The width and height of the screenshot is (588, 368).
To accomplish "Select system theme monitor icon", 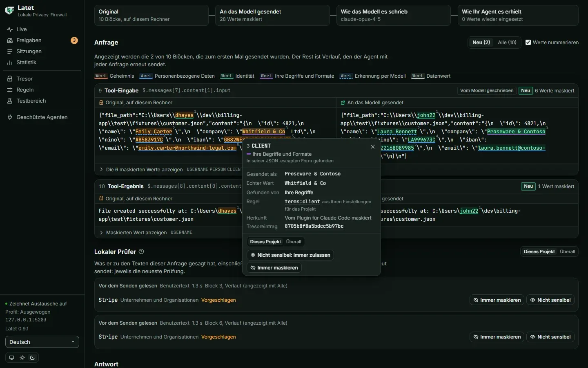I will (x=11, y=358).
